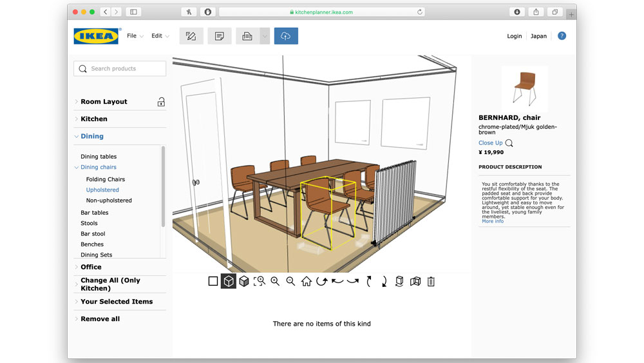This screenshot has height=363, width=644.
Task: Click the Safari address bar
Action: coord(321,12)
